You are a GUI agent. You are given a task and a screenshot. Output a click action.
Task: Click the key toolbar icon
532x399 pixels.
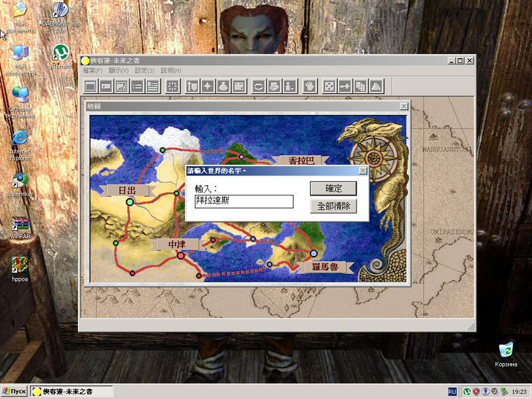pyautogui.click(x=344, y=86)
